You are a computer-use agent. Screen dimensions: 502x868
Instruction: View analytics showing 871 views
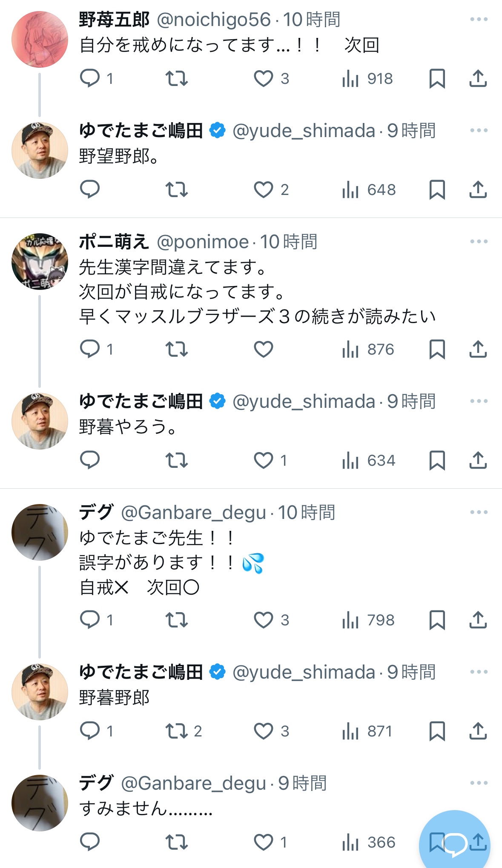[x=367, y=731]
